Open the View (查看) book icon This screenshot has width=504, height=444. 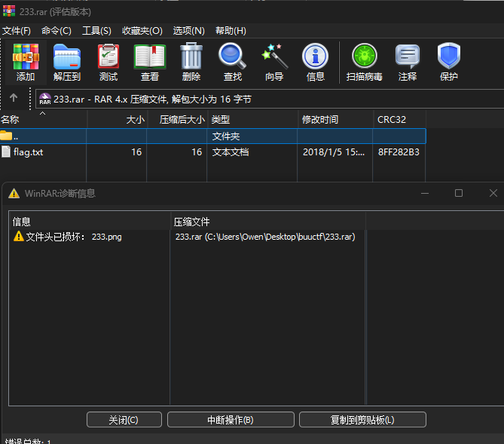point(150,62)
